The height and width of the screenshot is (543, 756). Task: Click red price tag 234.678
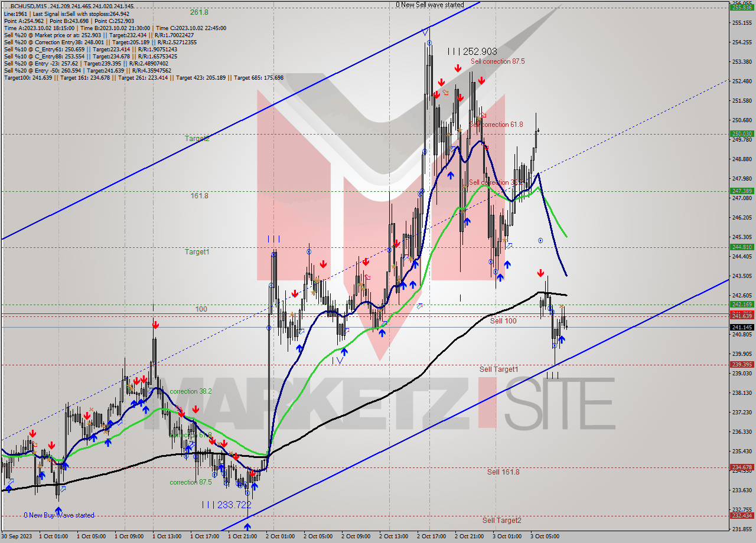coord(742,467)
